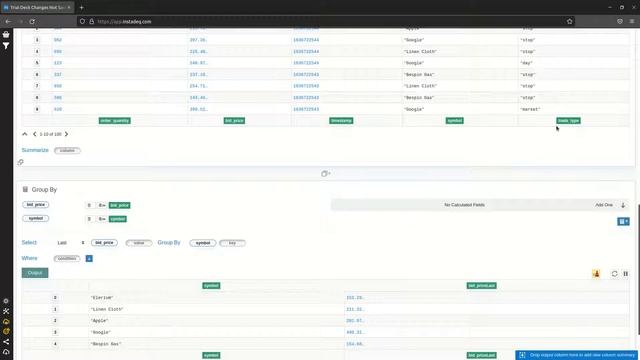Select the "Bespin Gas" output row
The width and height of the screenshot is (640, 360).
tap(325, 344)
